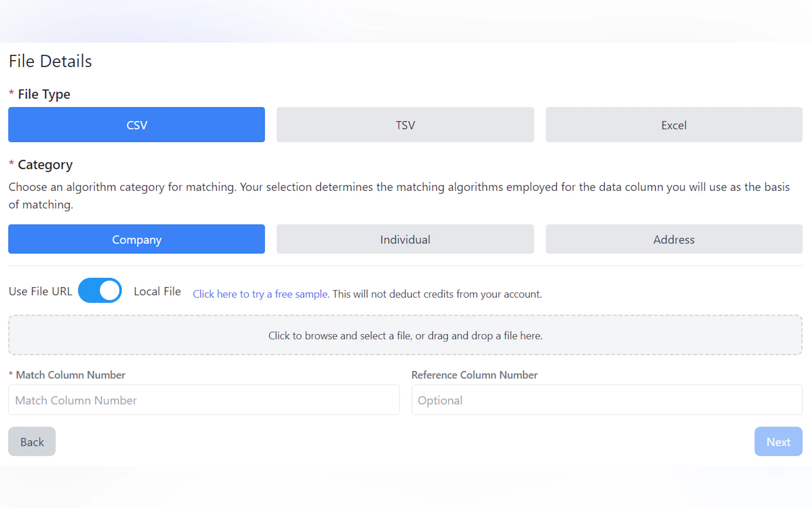Click the Match Column Number label text
The image size is (812, 508).
click(x=71, y=375)
